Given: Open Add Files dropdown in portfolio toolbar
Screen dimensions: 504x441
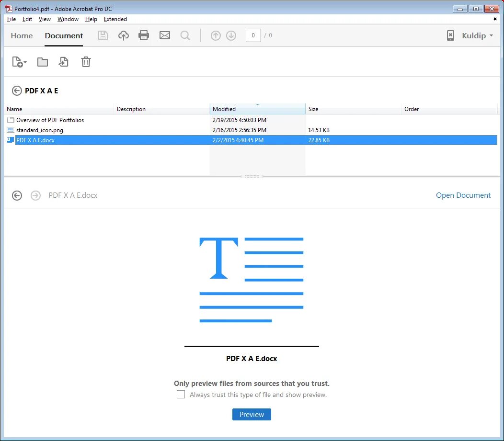Looking at the screenshot, I should pos(19,62).
